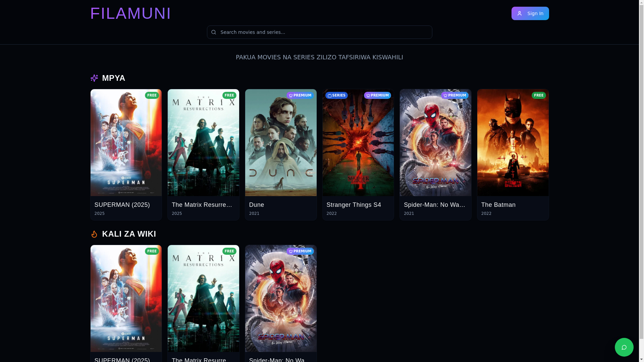Open SUPERMAN (2025) poster in MPYA section
This screenshot has width=644, height=362.
click(126, 142)
